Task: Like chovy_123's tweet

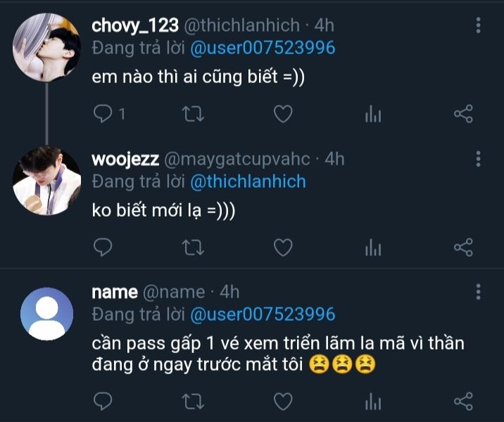Action: pos(282,114)
